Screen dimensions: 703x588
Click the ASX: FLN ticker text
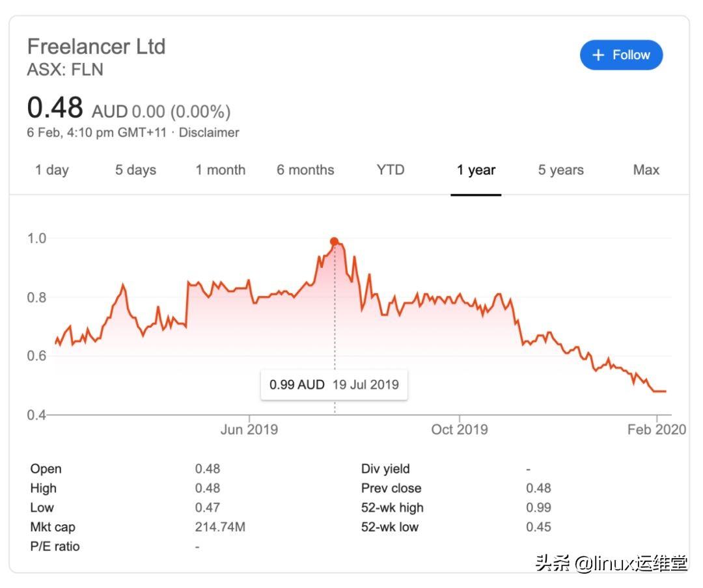pos(65,70)
